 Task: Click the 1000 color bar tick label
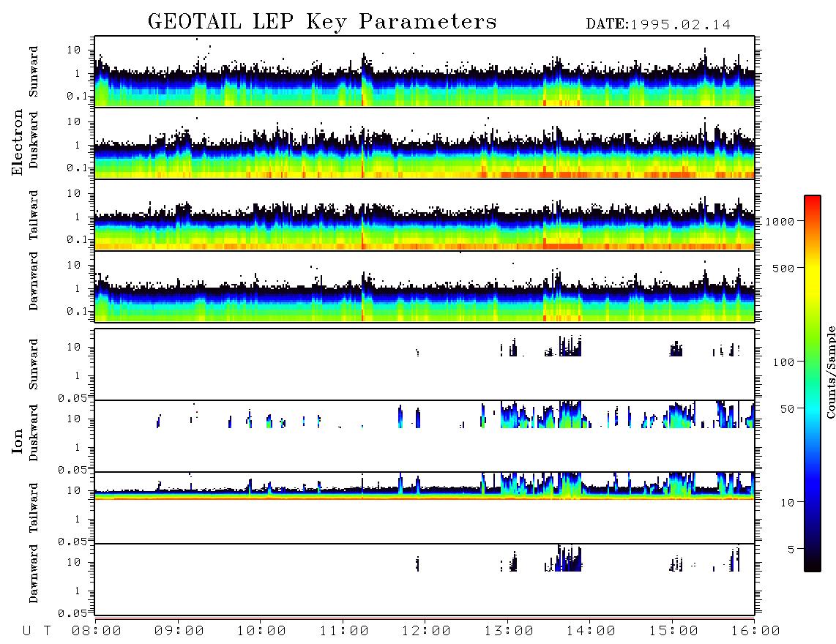(x=780, y=221)
